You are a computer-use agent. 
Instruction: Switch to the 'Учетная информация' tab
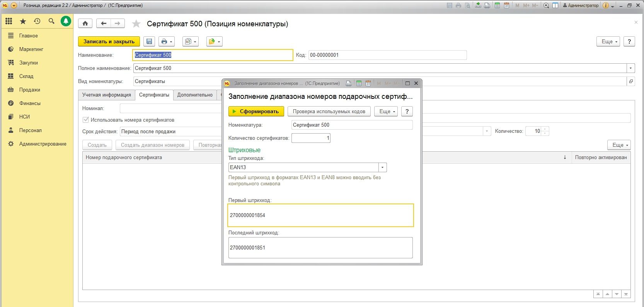pos(106,95)
